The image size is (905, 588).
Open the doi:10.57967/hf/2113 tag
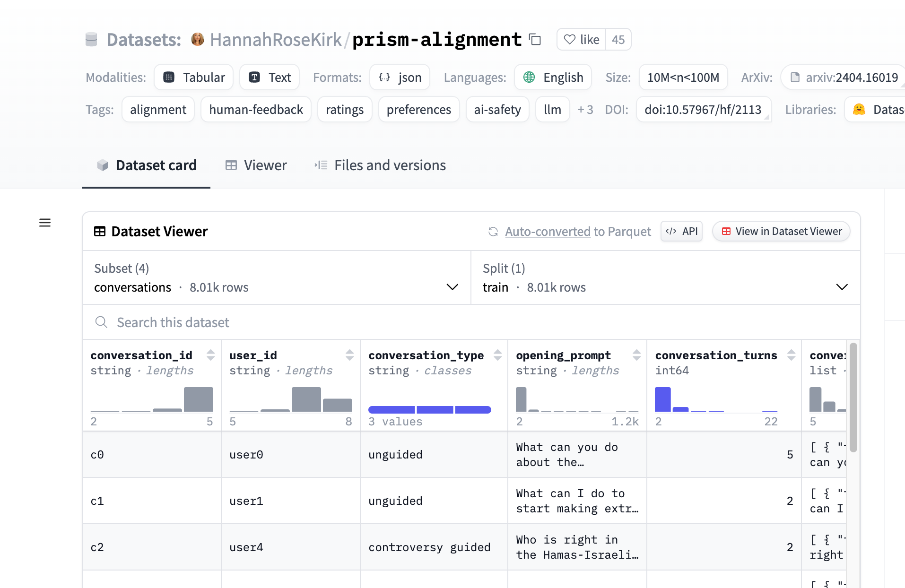click(x=704, y=110)
